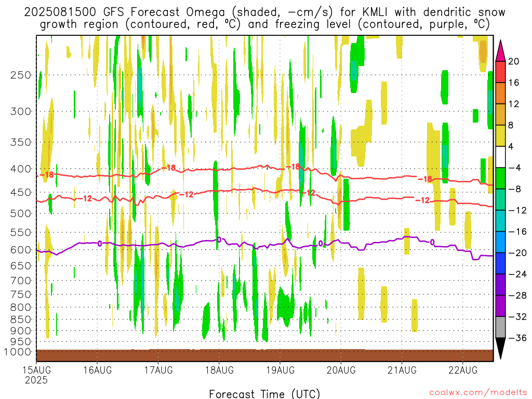This screenshot has width=532, height=399.
Task: Click the cyan -12 to -16 colorbar swatch
Action: click(500, 221)
